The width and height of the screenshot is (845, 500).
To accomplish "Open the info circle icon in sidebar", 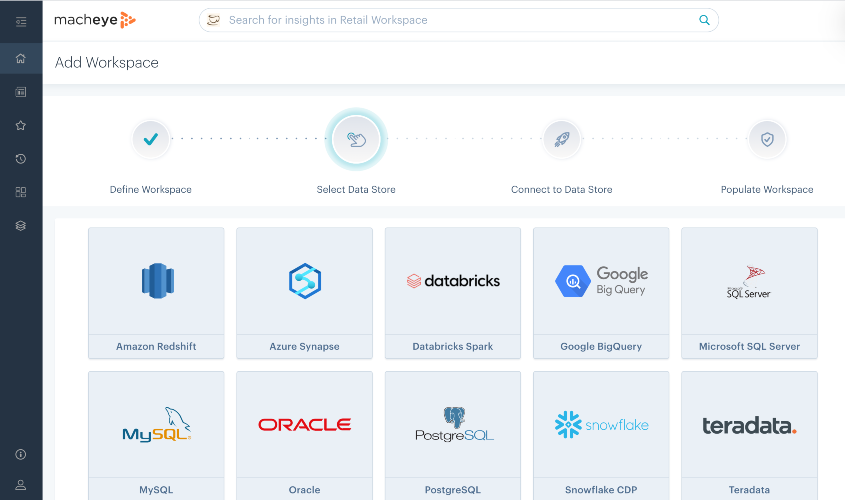I will tap(21, 454).
